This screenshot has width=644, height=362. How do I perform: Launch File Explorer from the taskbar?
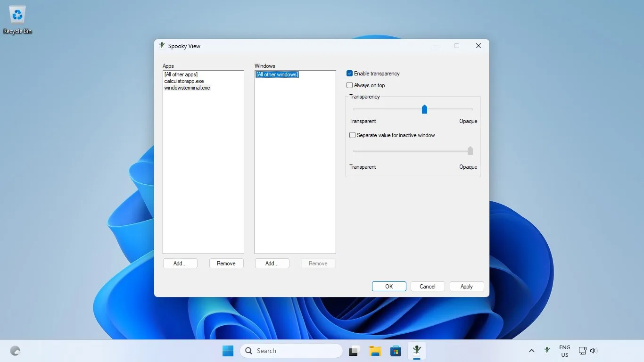click(375, 351)
